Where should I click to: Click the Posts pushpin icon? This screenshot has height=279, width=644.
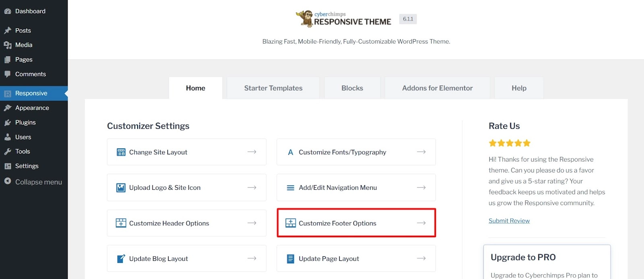tap(7, 31)
